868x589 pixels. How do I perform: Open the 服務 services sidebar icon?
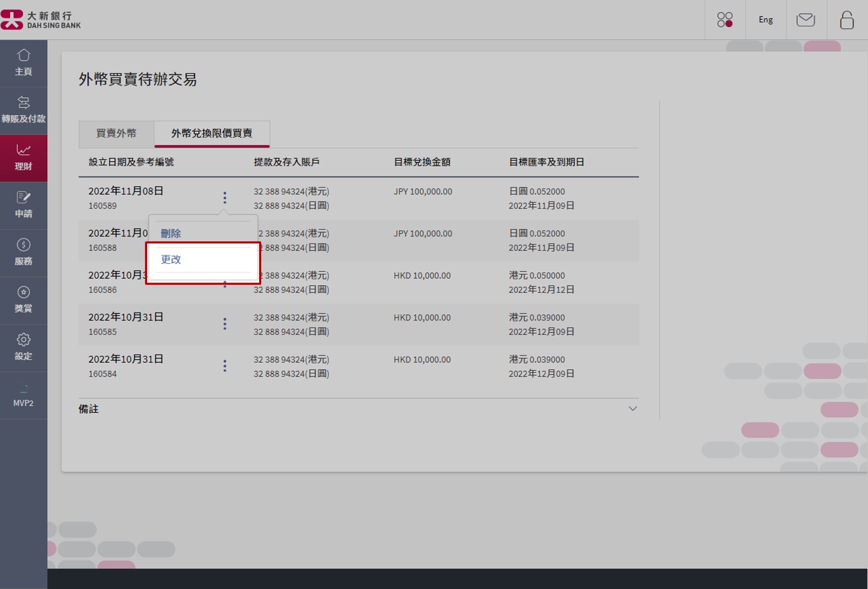pos(24,252)
